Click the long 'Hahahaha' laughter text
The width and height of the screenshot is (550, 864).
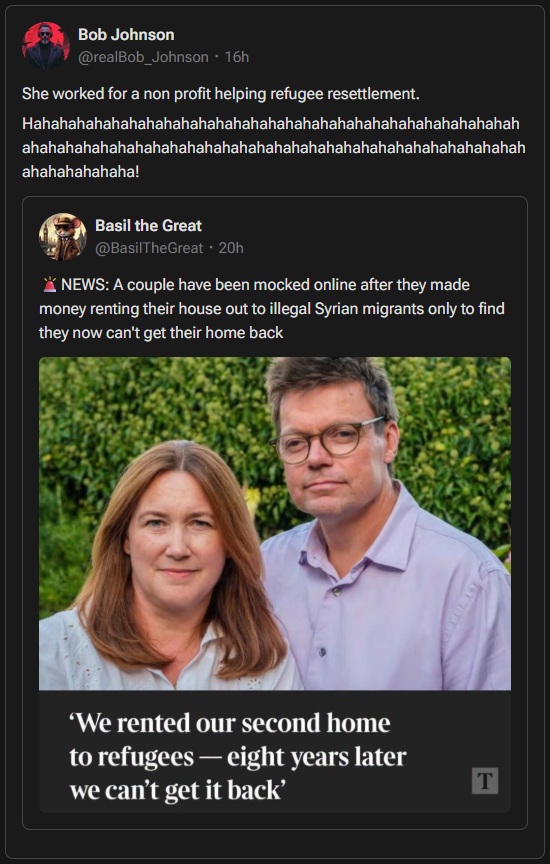tap(273, 147)
